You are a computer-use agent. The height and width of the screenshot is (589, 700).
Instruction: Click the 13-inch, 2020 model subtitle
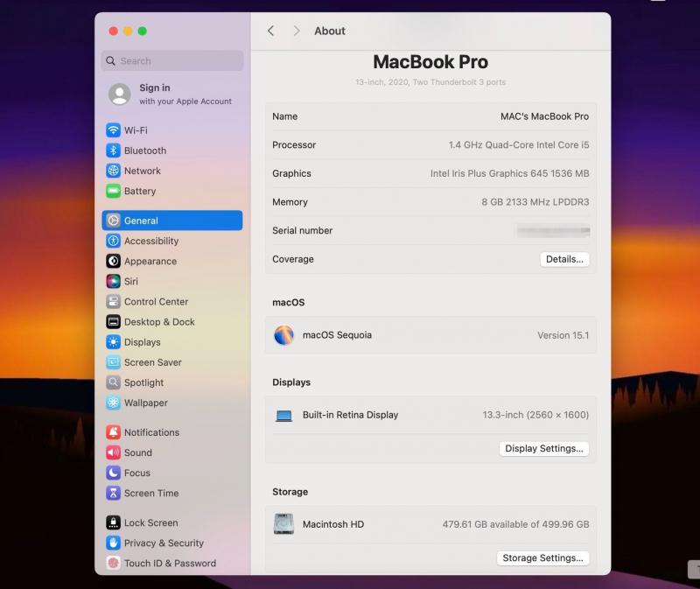pyautogui.click(x=430, y=82)
